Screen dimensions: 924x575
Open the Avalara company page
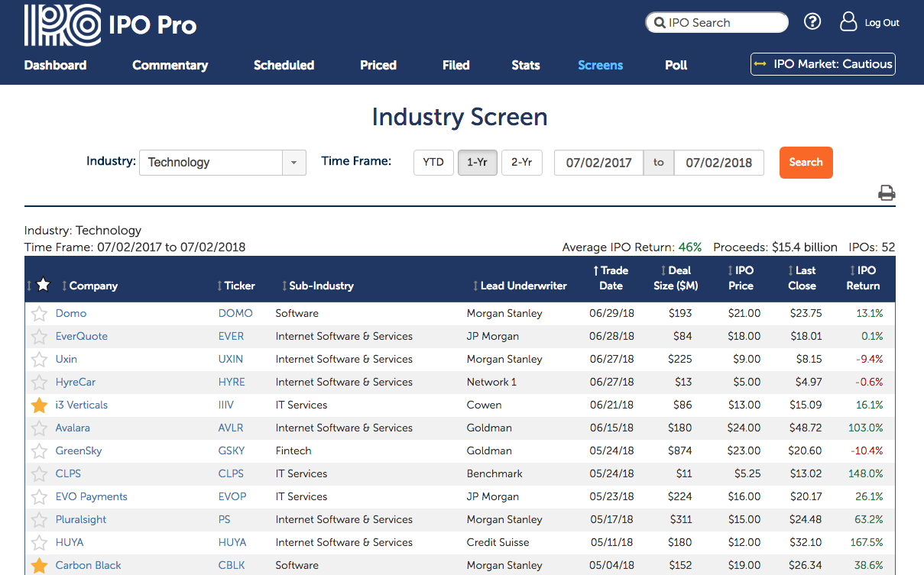coord(73,428)
